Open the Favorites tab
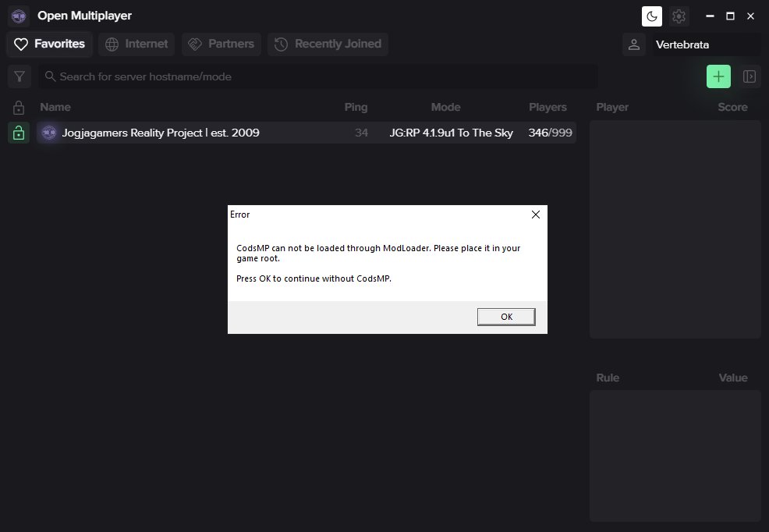 [x=50, y=44]
